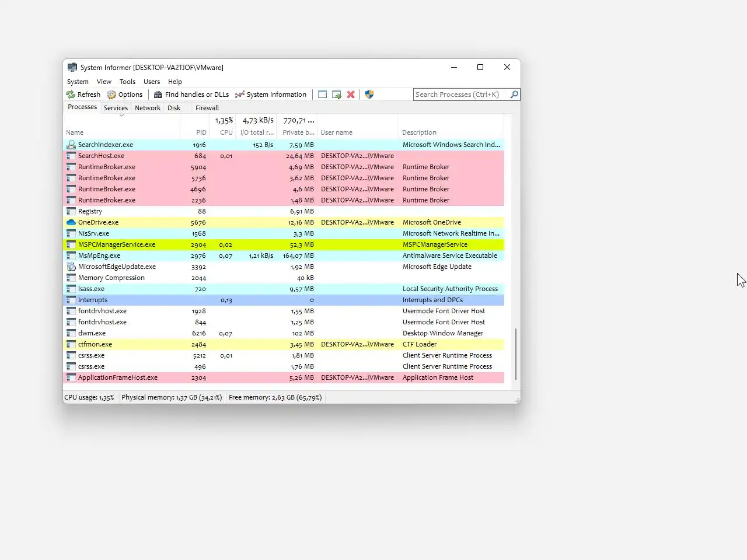Click the Refresh toolbar button
The height and width of the screenshot is (560, 747).
point(83,94)
